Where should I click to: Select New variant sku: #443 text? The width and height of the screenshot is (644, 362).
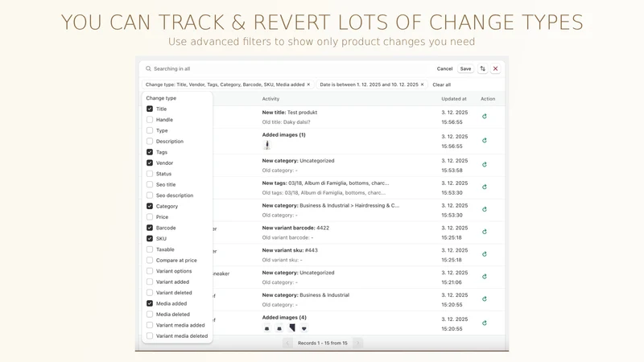pyautogui.click(x=290, y=250)
